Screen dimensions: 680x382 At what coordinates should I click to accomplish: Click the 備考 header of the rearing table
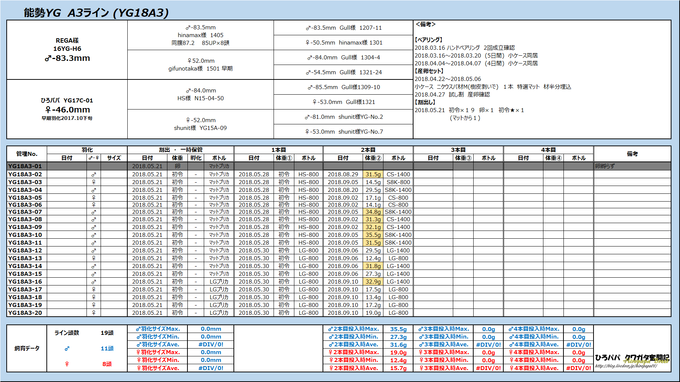[632, 154]
